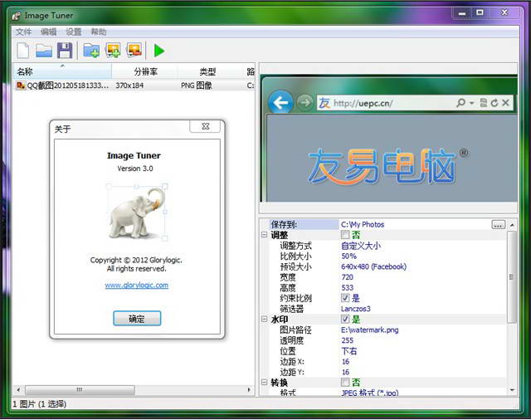
Task: Open the 设置 menu
Action: 74,32
